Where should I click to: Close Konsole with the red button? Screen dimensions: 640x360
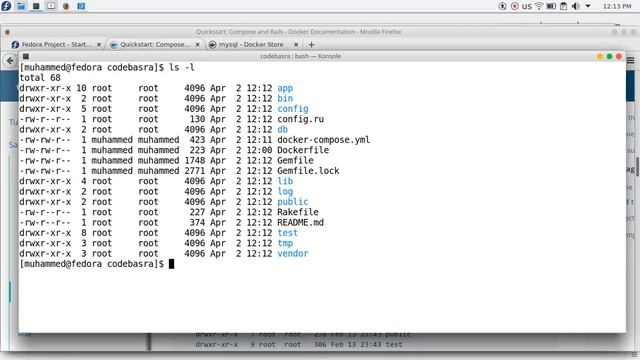pos(619,56)
